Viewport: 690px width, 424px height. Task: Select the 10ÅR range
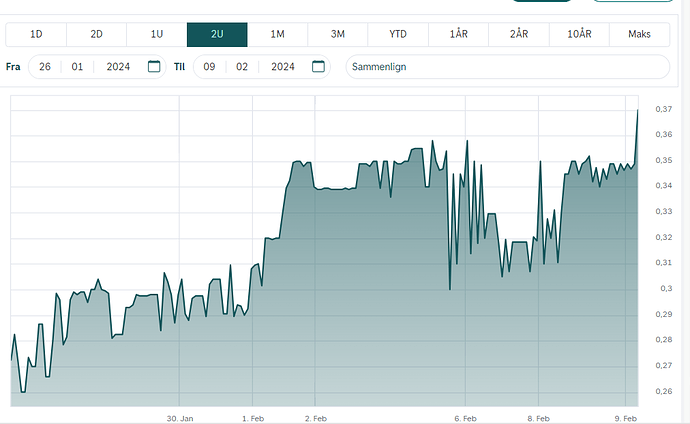click(579, 34)
